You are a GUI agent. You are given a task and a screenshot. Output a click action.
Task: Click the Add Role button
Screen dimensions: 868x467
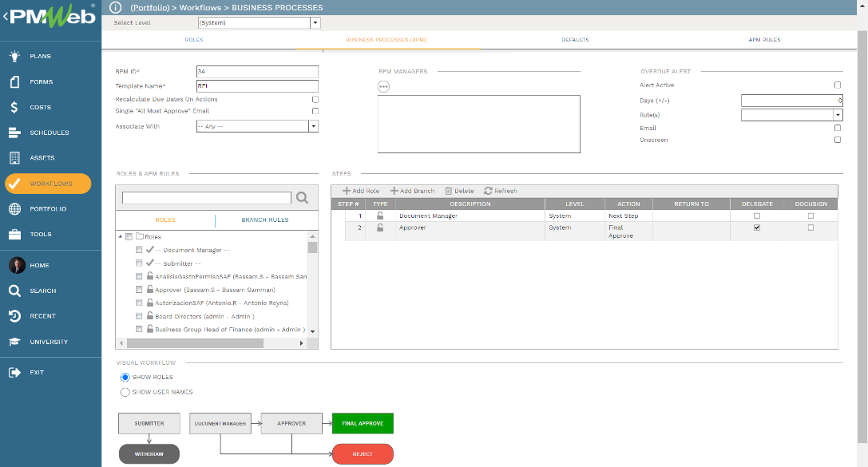(361, 191)
